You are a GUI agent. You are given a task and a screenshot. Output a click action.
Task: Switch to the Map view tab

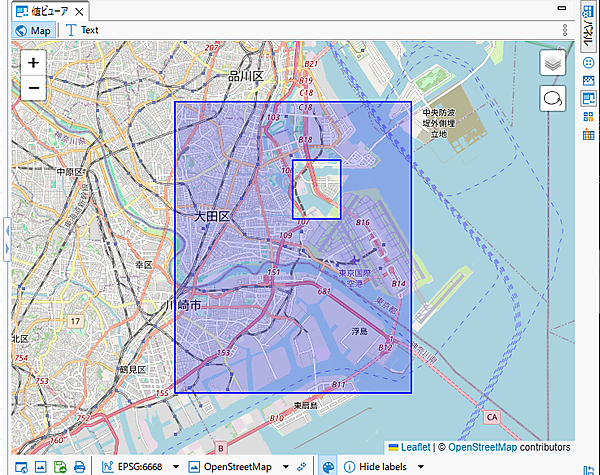33,30
